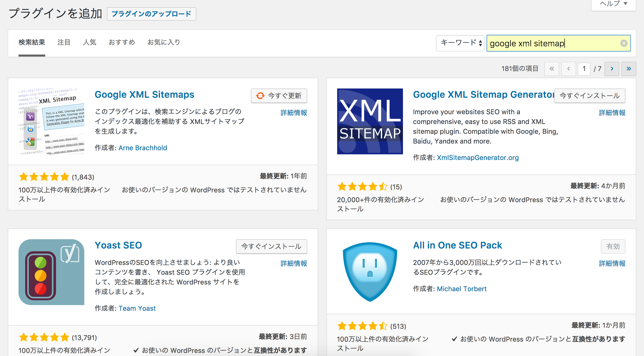Go to the previous results page
This screenshot has width=644, height=356.
(x=568, y=69)
